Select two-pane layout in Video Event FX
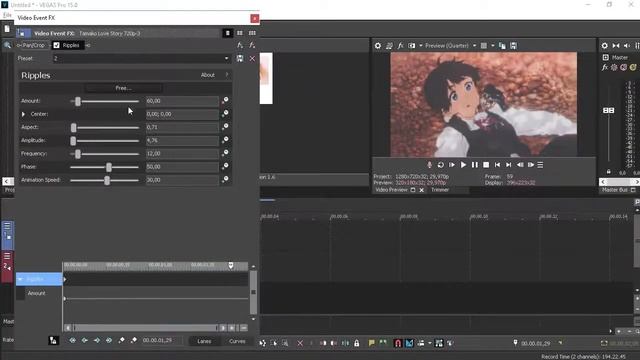Image resolution: width=640 pixels, height=360 pixels. 240,33
